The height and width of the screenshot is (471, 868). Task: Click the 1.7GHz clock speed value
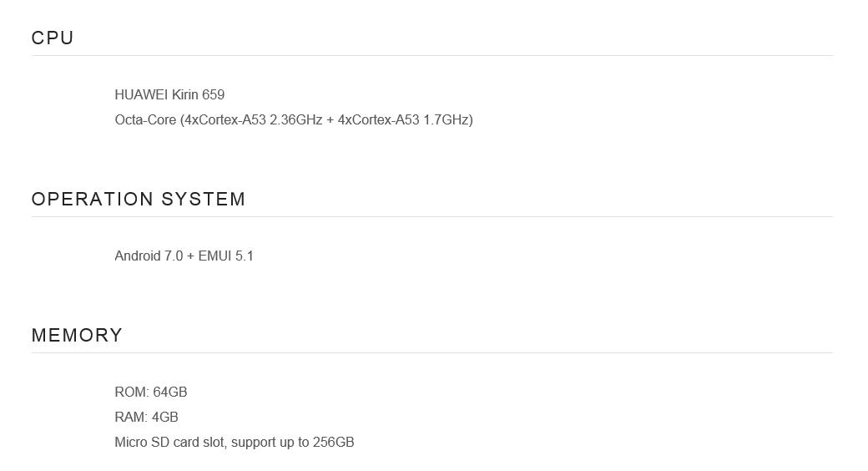tap(447, 120)
